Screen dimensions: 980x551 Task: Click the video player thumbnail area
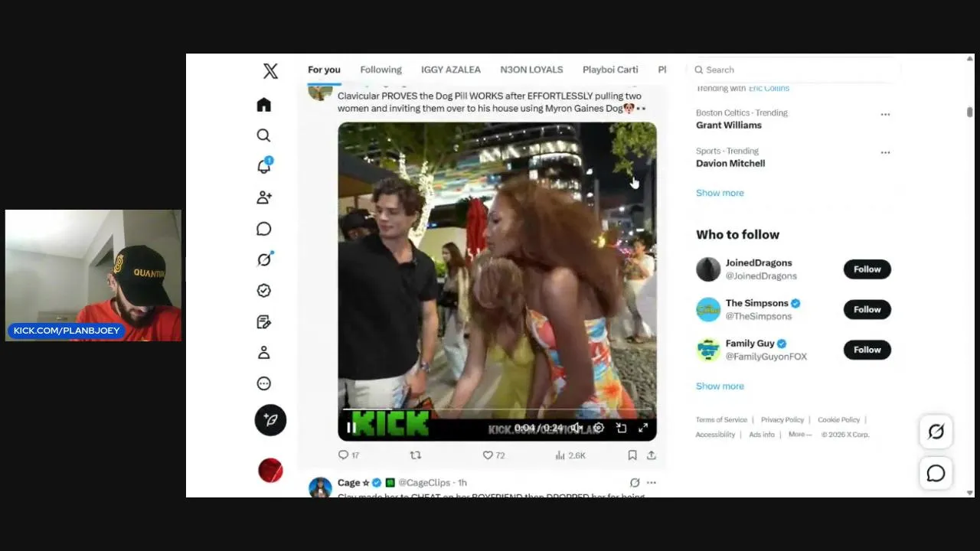point(497,282)
